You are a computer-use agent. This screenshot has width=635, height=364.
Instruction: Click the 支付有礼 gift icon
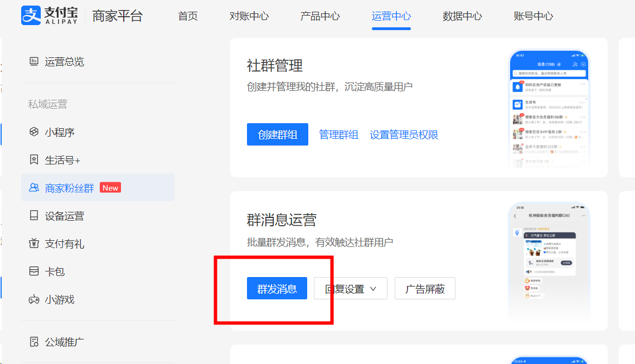(34, 244)
